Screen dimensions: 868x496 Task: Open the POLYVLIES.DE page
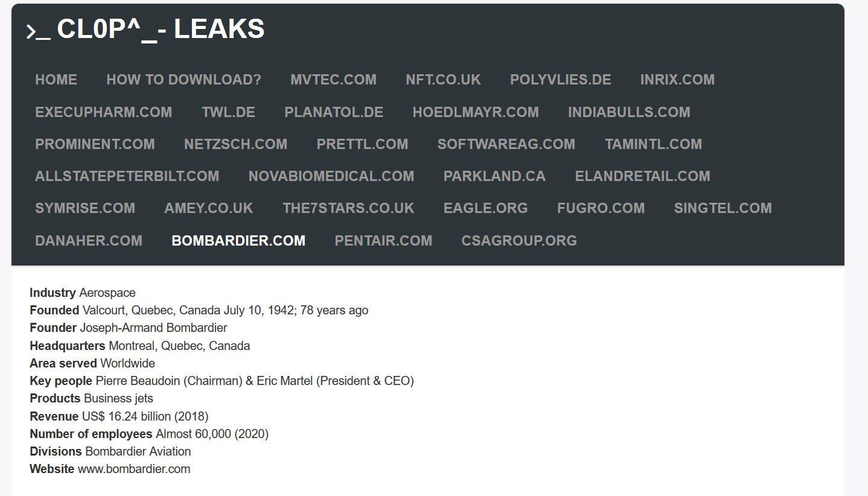tap(560, 80)
